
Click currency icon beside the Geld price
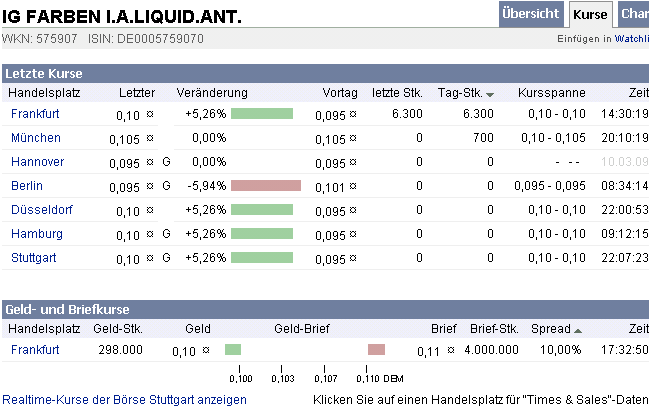[x=205, y=350]
